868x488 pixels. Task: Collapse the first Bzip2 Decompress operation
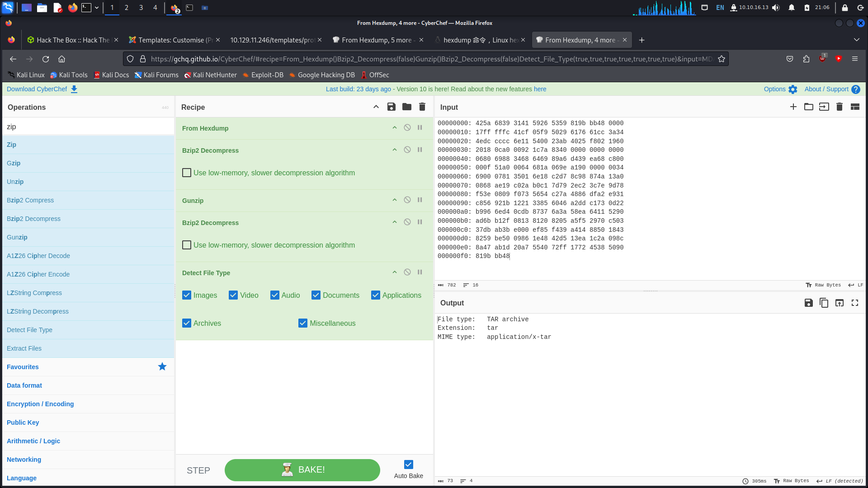click(395, 150)
